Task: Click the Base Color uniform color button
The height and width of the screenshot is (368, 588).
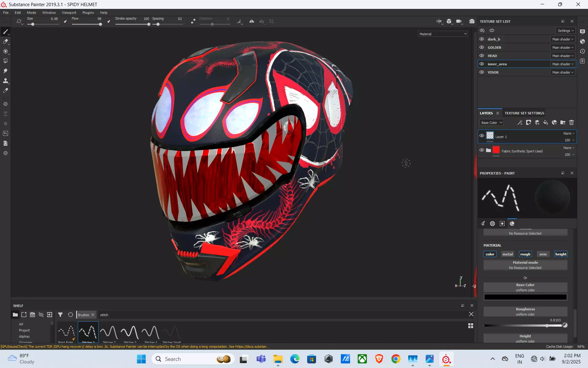Action: tap(525, 287)
